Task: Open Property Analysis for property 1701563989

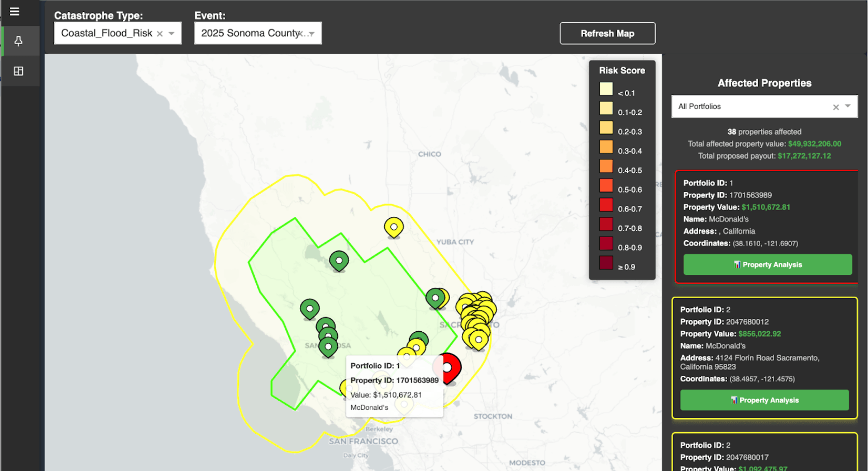Action: point(768,264)
